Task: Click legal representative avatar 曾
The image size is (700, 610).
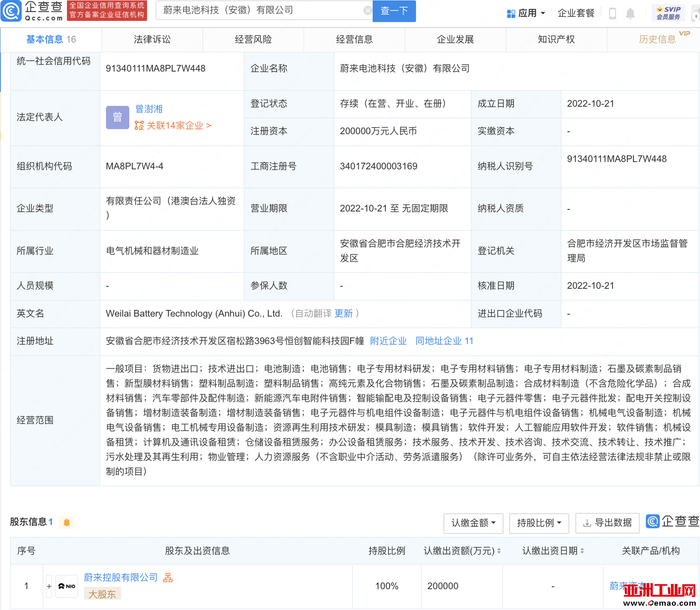Action: (x=117, y=117)
